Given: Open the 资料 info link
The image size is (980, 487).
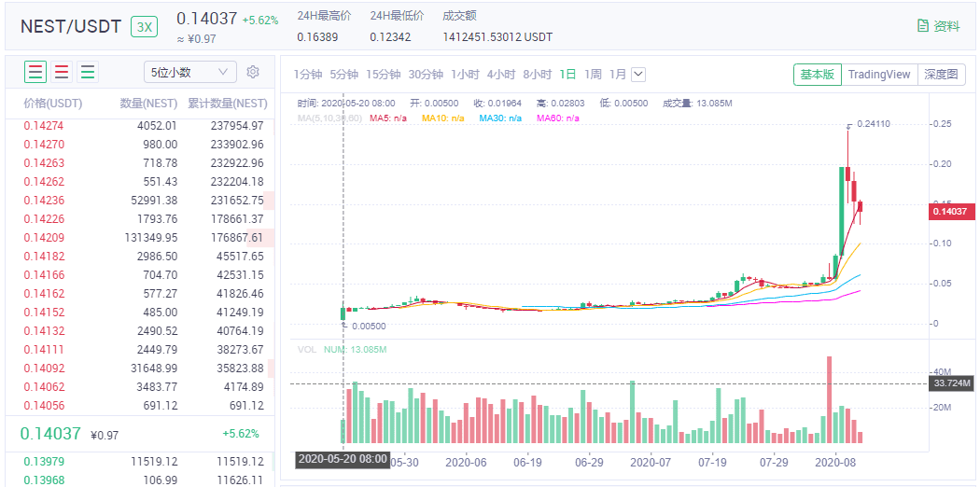Looking at the screenshot, I should click(938, 25).
